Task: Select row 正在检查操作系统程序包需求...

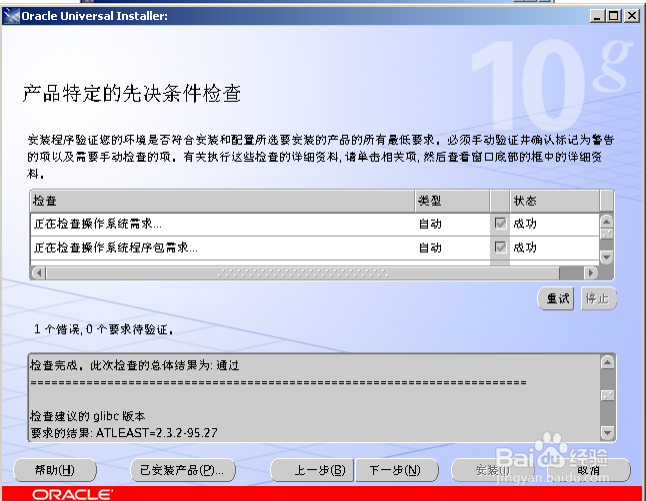Action: (315, 248)
